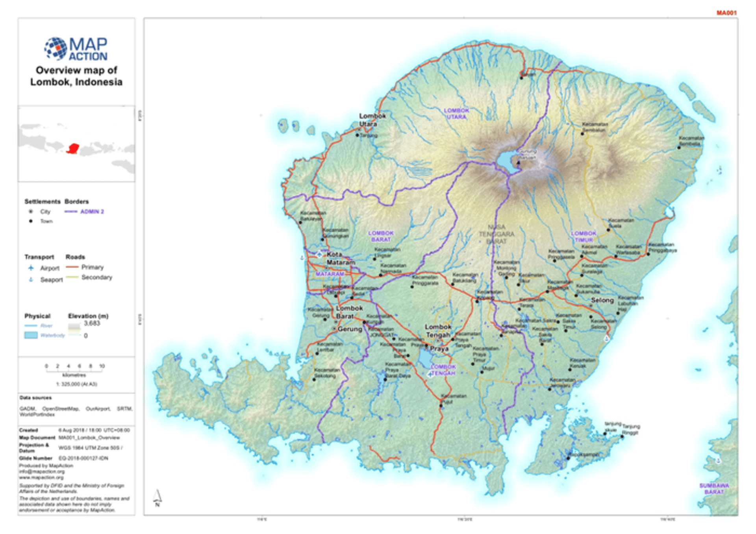Click the MapAction globe logo
756x534 pixels.
coord(55,49)
